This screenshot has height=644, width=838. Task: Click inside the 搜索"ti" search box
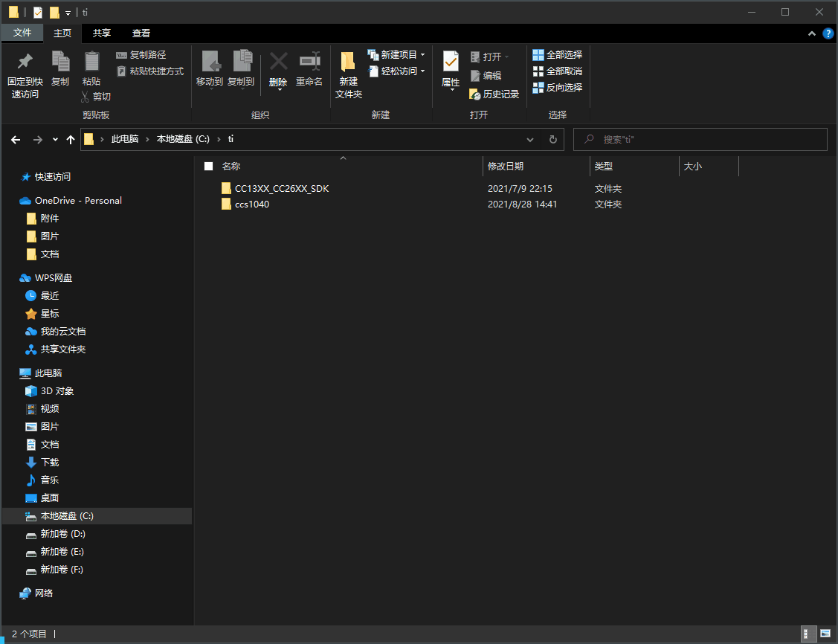699,139
